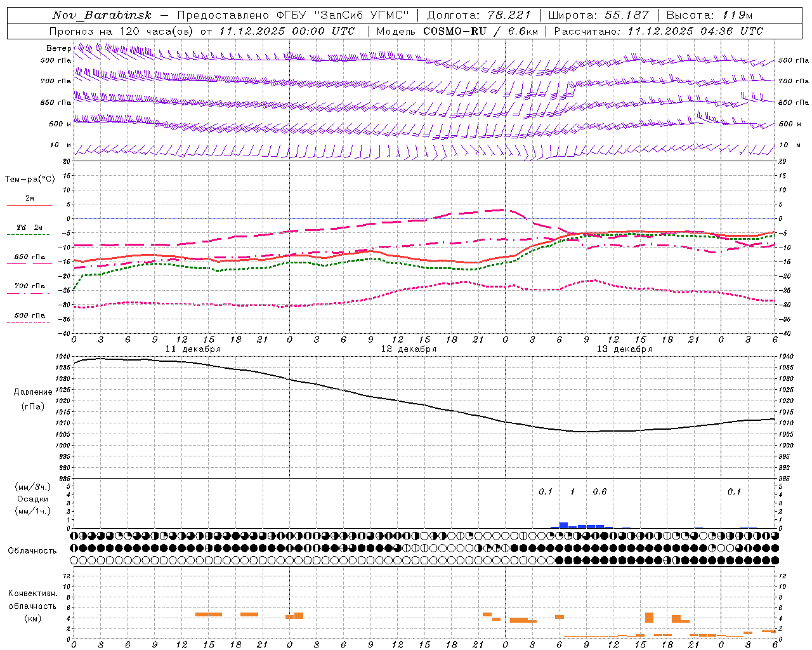Image resolution: width=812 pixels, height=650 pixels.
Task: Click the Давление pressure panel label
Action: coord(33,392)
